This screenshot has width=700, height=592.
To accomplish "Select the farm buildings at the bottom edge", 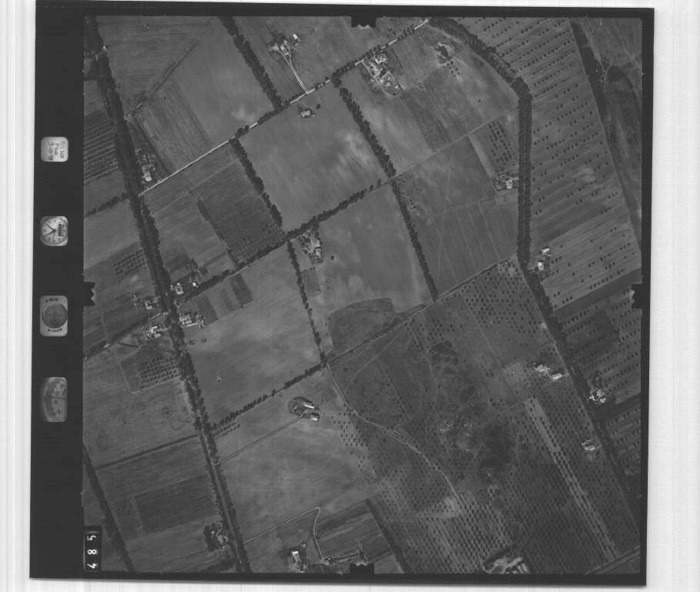I will pos(295,556).
